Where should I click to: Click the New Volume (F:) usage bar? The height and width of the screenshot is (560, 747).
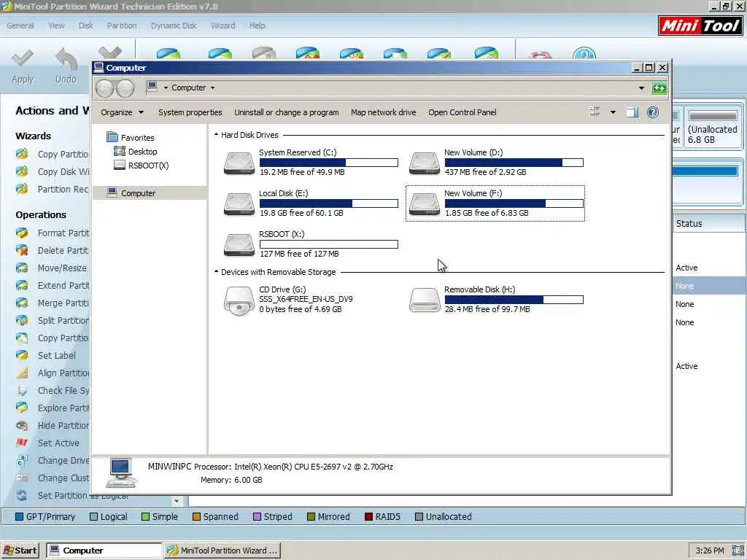514,204
